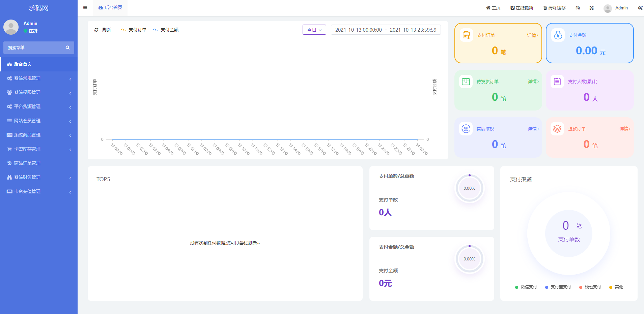Click the refresh icon in chart panel
The height and width of the screenshot is (314, 644).
96,30
